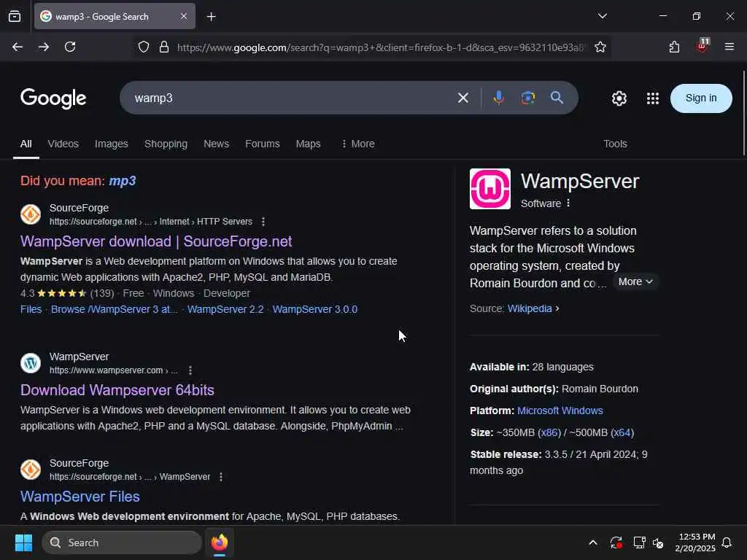Viewport: 747px width, 560px height.
Task: Switch to the Videos tab
Action: tap(63, 144)
